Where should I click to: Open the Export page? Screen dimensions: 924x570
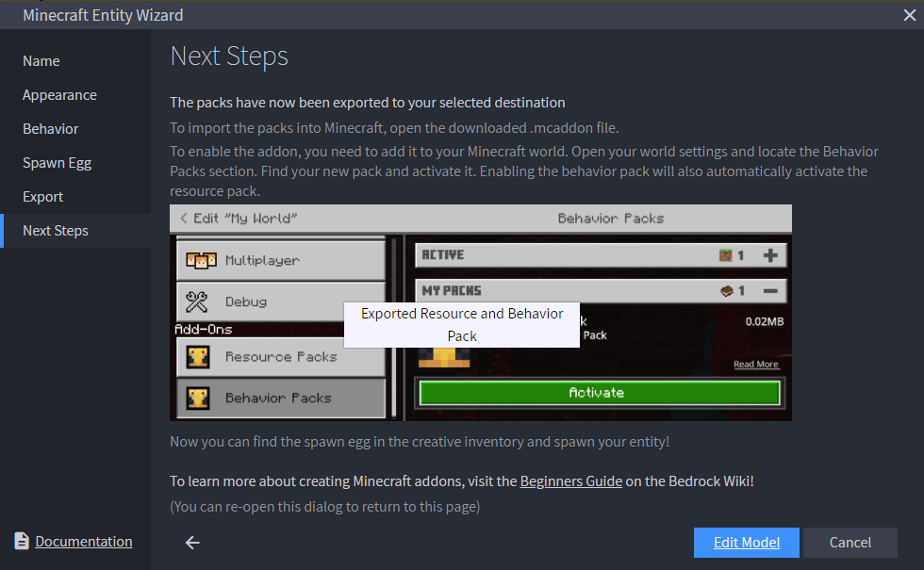(x=75, y=197)
